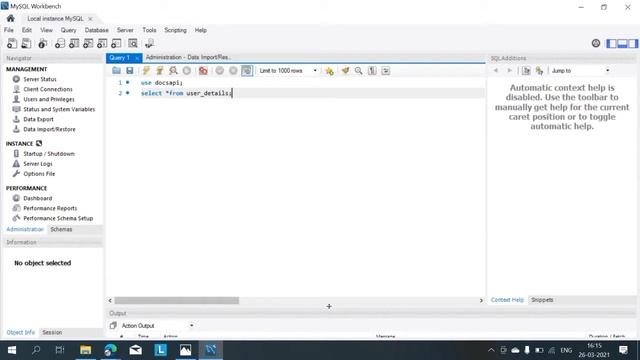Open the Database menu

96,30
